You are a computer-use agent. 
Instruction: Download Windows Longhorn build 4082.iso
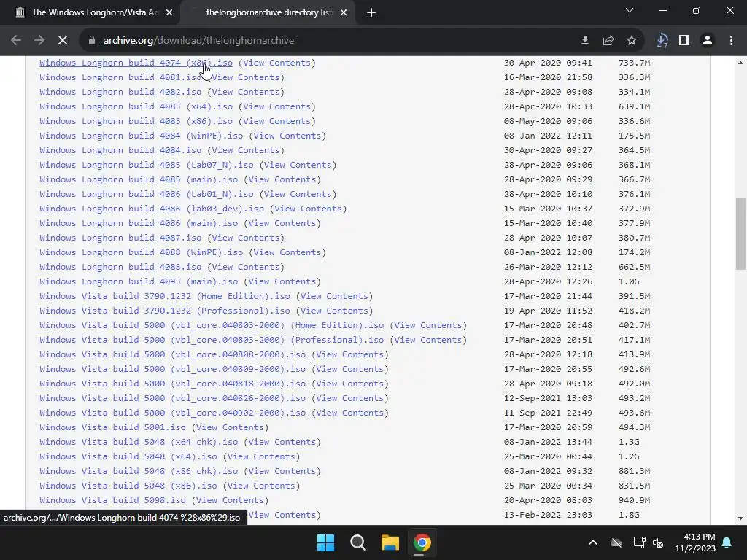tap(120, 92)
